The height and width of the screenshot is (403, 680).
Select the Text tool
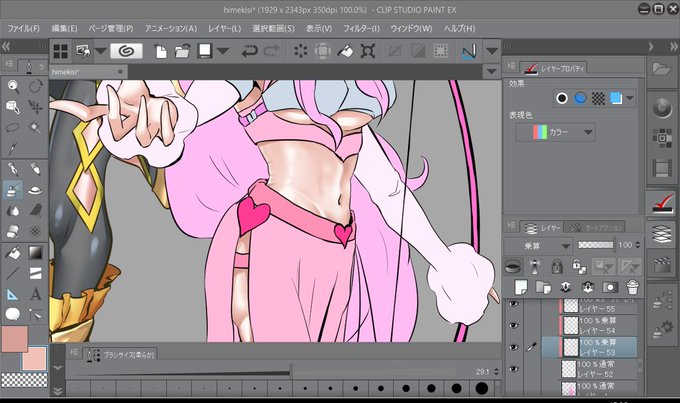[35, 294]
